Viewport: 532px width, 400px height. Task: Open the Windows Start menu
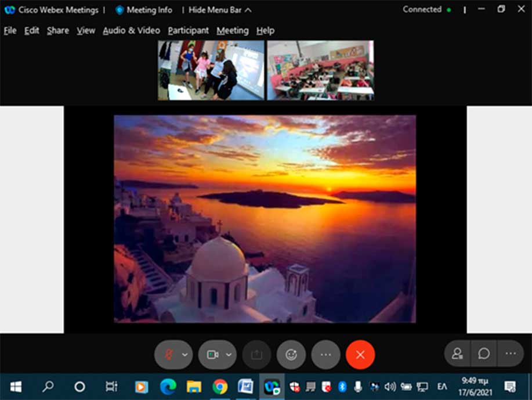pos(16,387)
